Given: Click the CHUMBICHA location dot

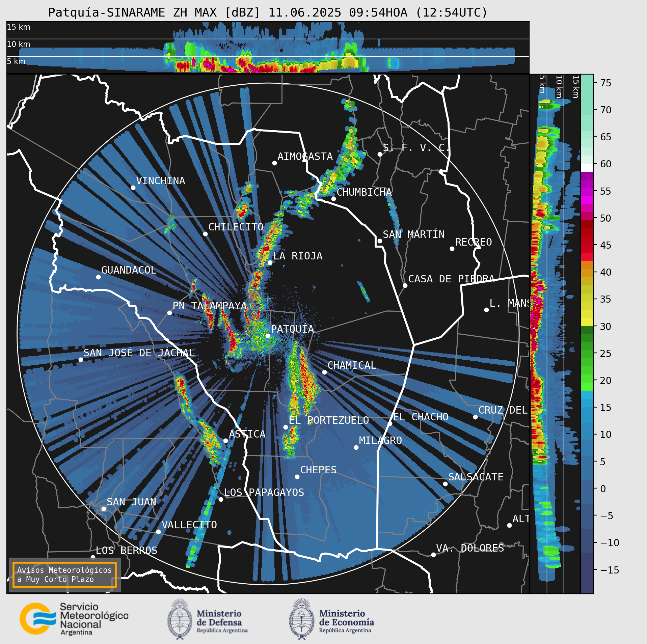Looking at the screenshot, I should tap(333, 199).
